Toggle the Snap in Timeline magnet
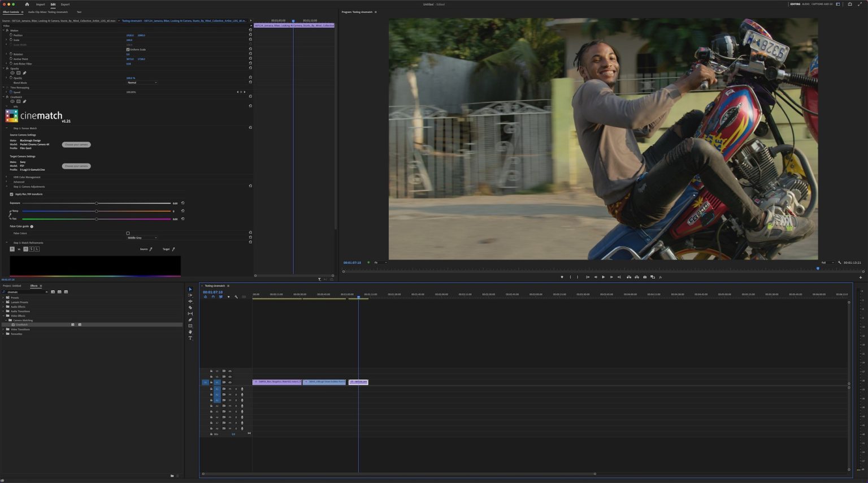This screenshot has height=483, width=868. (213, 297)
